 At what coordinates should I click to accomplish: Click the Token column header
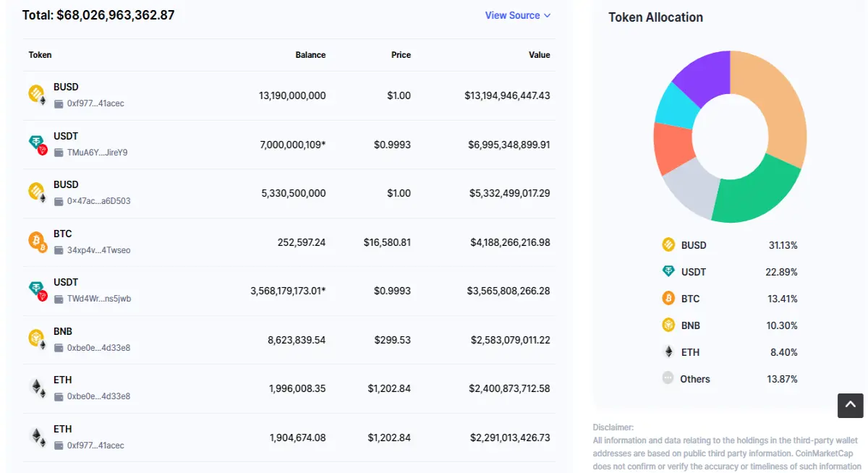[x=40, y=55]
